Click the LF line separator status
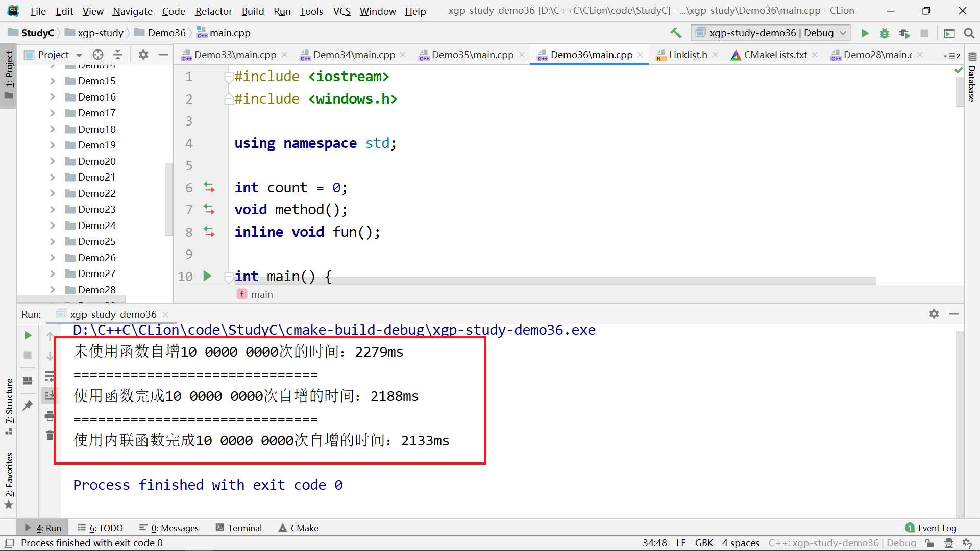Screen dimensions: 980x551 tap(681, 543)
